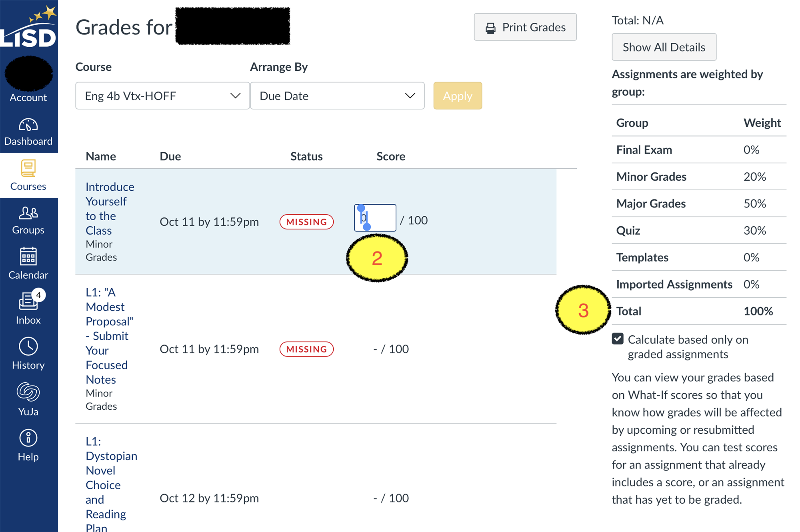Click the 'Name' column header
The height and width of the screenshot is (532, 800).
[101, 156]
